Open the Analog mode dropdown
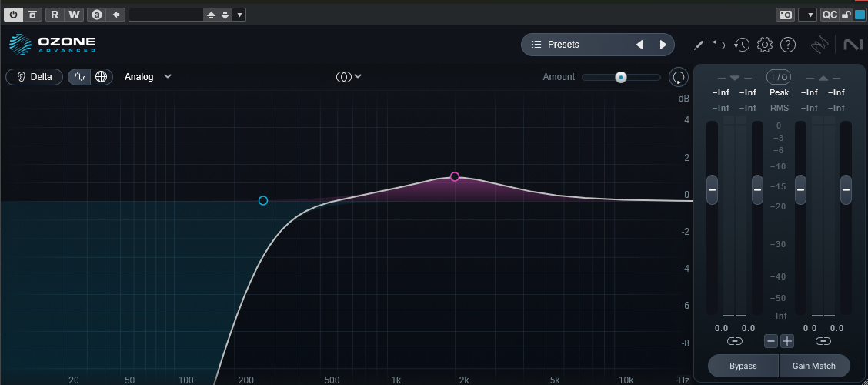Image resolution: width=868 pixels, height=385 pixels. 148,77
